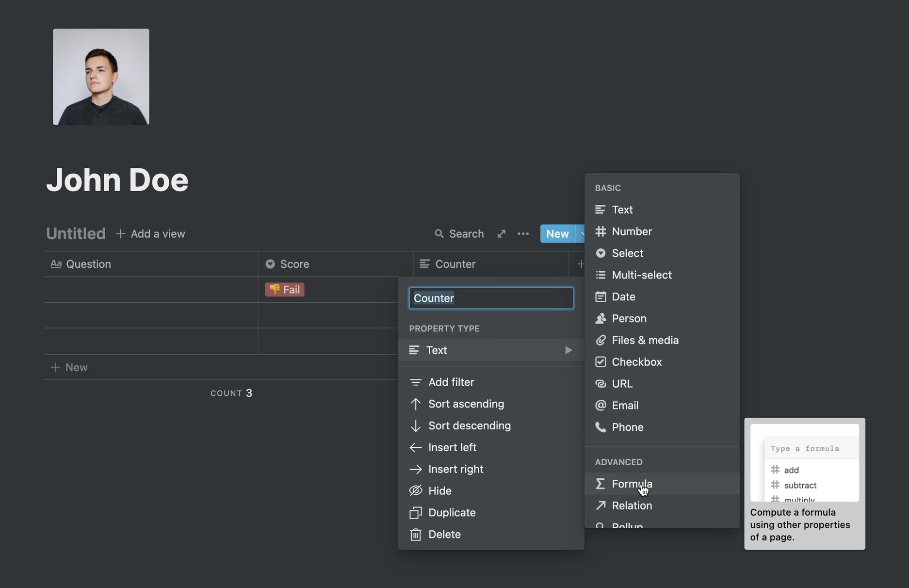
Task: Pick the Select property type
Action: (662, 253)
